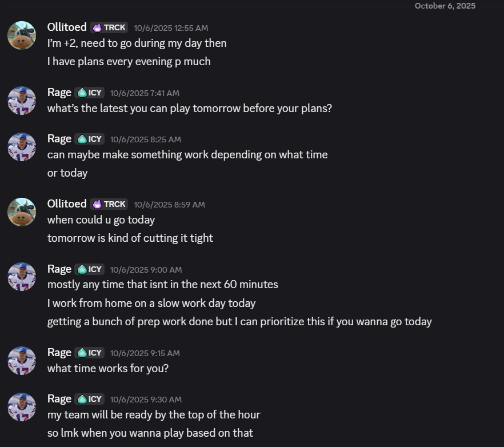The width and height of the screenshot is (504, 447).
Task: Click the message "what time works for you?"
Action: (108, 369)
